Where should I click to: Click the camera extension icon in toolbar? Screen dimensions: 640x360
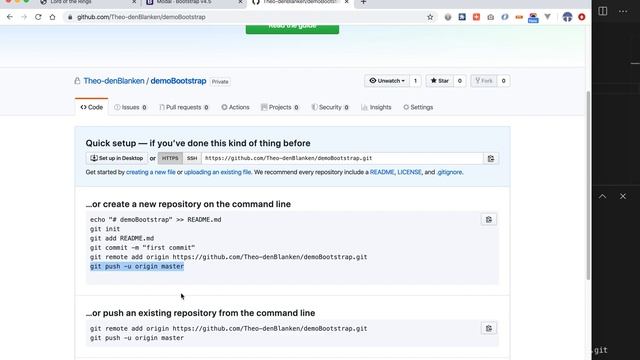(491, 17)
